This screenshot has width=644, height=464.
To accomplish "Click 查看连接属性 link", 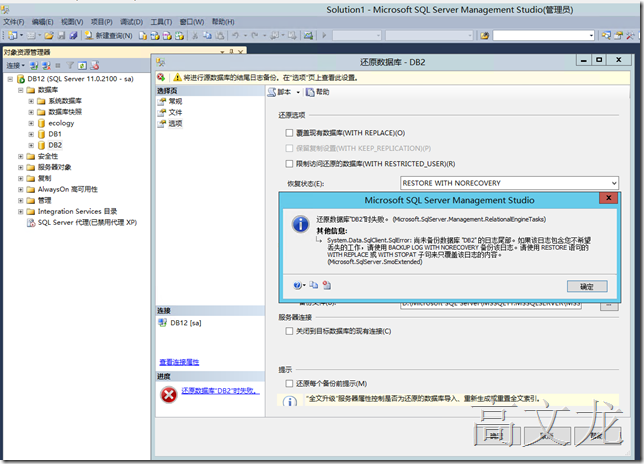I will click(179, 362).
